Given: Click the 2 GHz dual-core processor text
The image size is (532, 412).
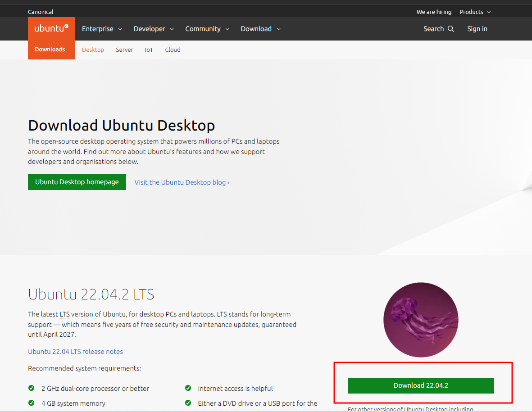Looking at the screenshot, I should click(95, 389).
